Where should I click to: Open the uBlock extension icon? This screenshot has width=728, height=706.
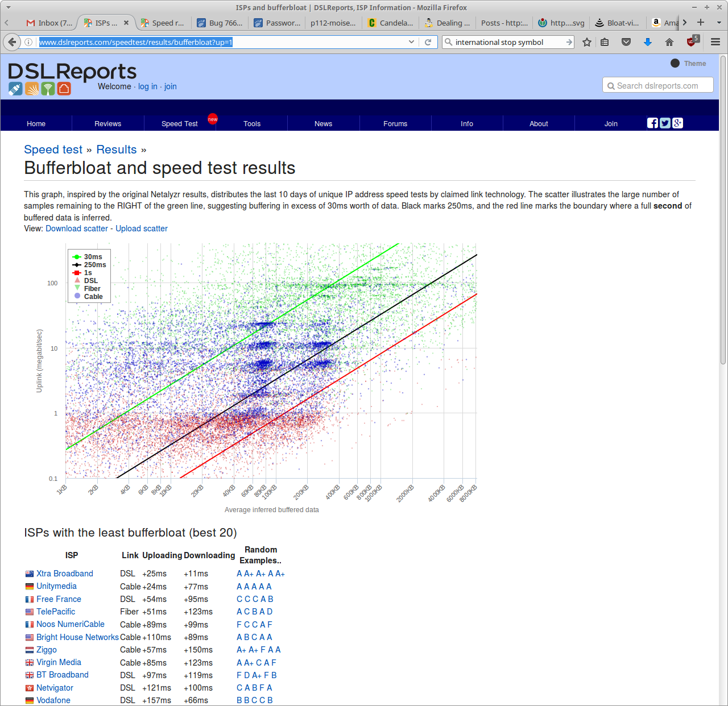(x=692, y=41)
